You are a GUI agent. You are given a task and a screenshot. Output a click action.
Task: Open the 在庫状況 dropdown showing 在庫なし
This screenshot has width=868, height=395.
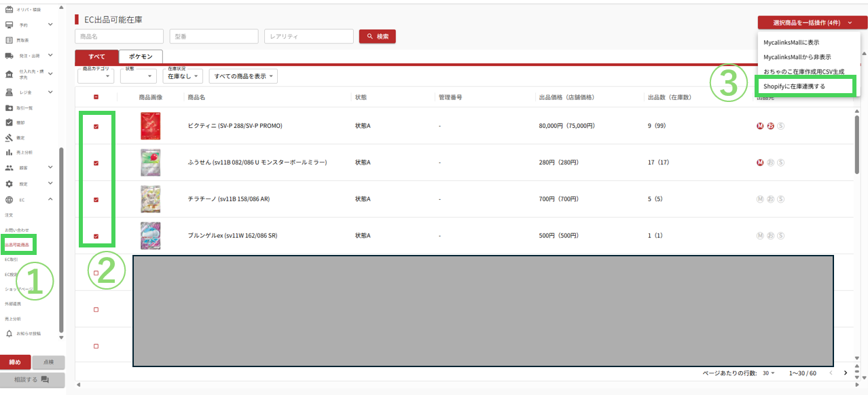tap(185, 77)
